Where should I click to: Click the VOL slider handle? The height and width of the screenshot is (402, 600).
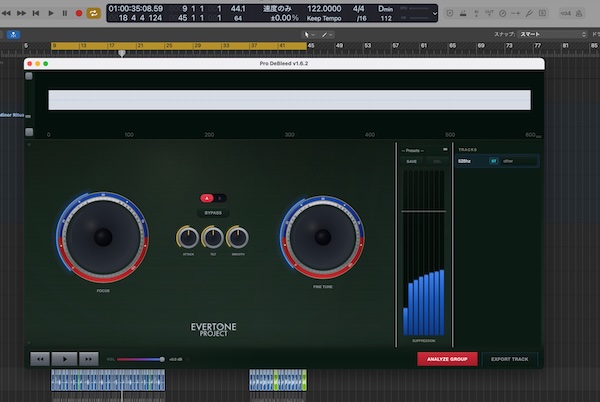(x=162, y=359)
